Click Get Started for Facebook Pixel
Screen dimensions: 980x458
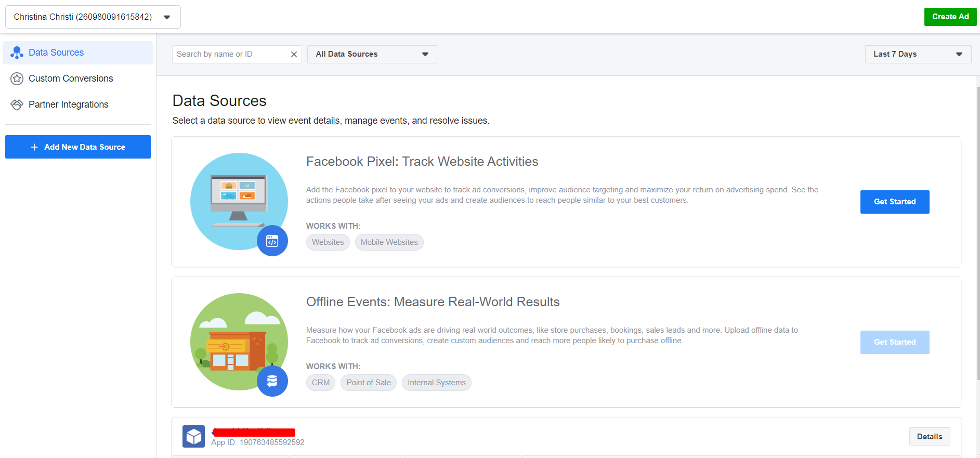click(895, 202)
